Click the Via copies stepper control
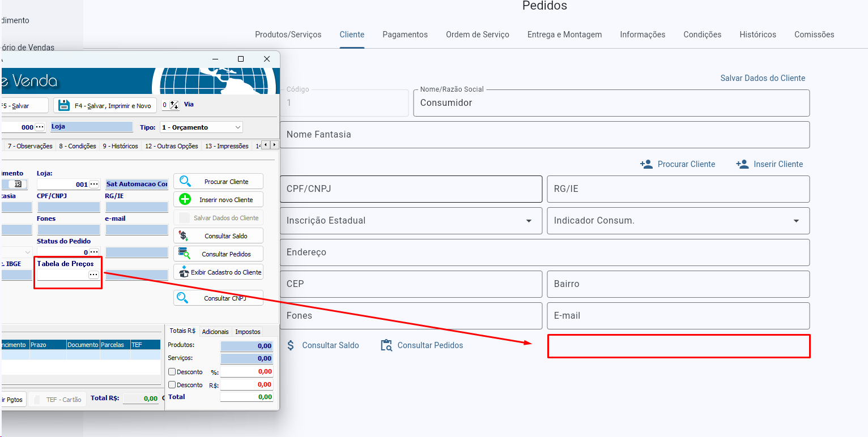This screenshot has width=868, height=437. click(174, 105)
